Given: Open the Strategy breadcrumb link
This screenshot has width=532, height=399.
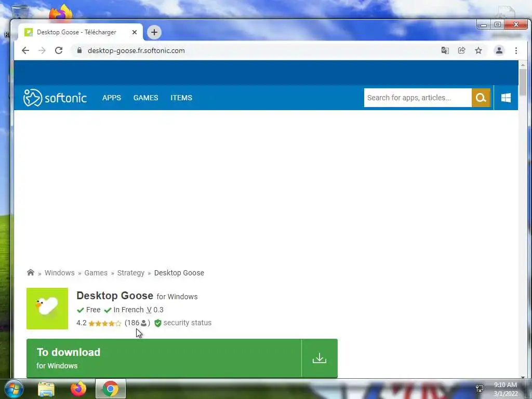Looking at the screenshot, I should 130,273.
